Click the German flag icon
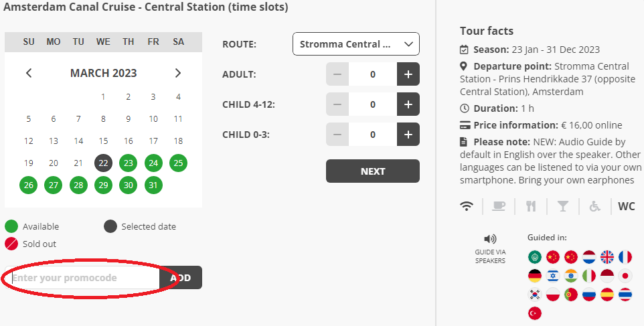This screenshot has width=644, height=326. click(535, 276)
